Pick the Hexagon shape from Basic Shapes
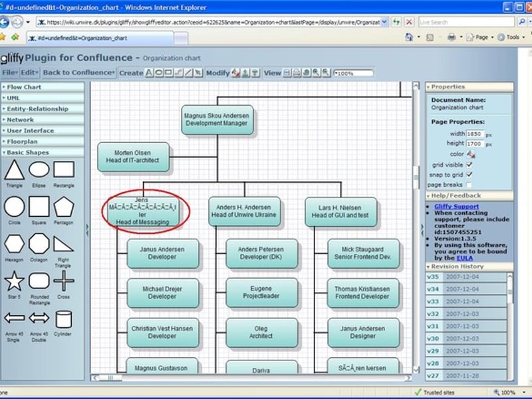The height and width of the screenshot is (399, 532). 14,243
